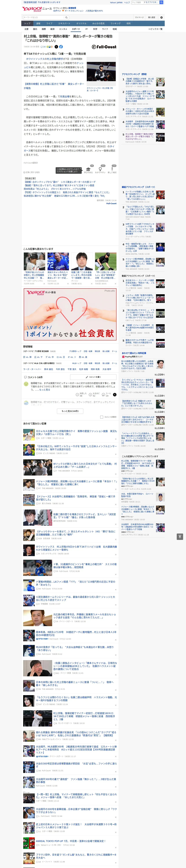
Task: Open the 巨 vs. 神 game result
Action: tap(27, 357)
